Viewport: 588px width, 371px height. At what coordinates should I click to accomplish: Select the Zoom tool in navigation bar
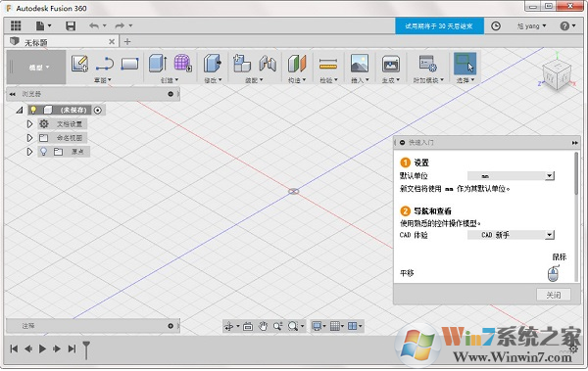tap(277, 326)
